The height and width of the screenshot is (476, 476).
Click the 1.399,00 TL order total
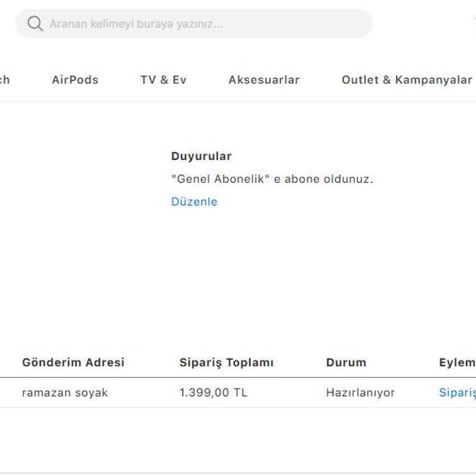point(213,392)
